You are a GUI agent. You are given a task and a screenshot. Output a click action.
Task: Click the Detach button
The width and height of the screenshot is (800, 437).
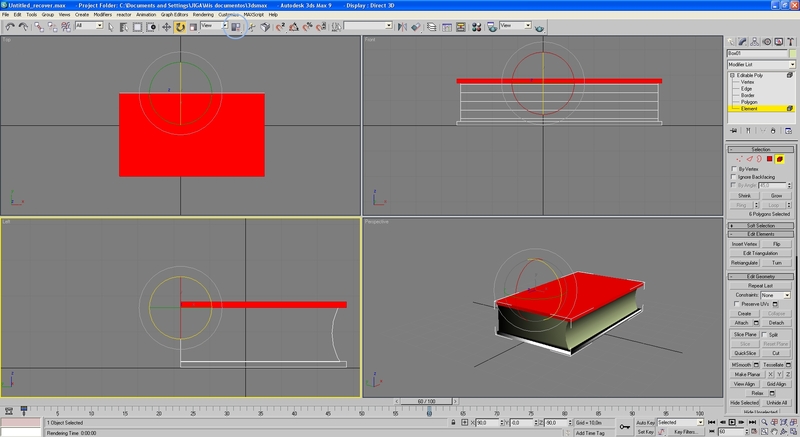click(776, 323)
